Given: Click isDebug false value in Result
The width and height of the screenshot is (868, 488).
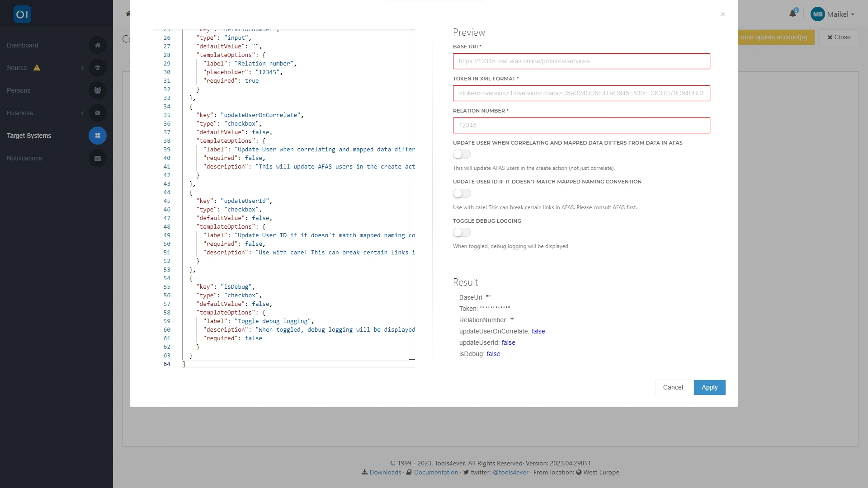Looking at the screenshot, I should pyautogui.click(x=493, y=354).
